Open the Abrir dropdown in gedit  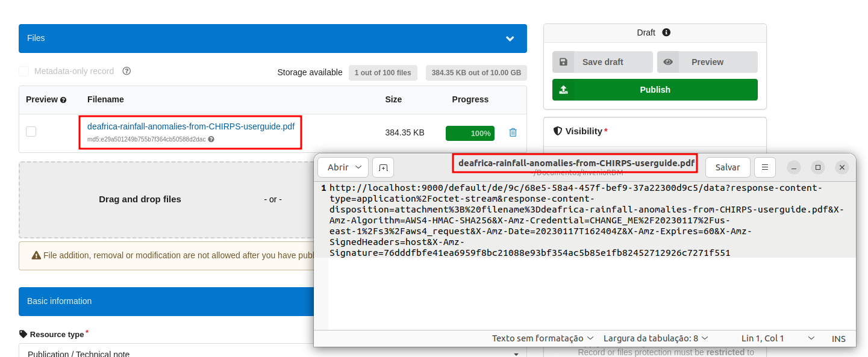click(x=343, y=167)
